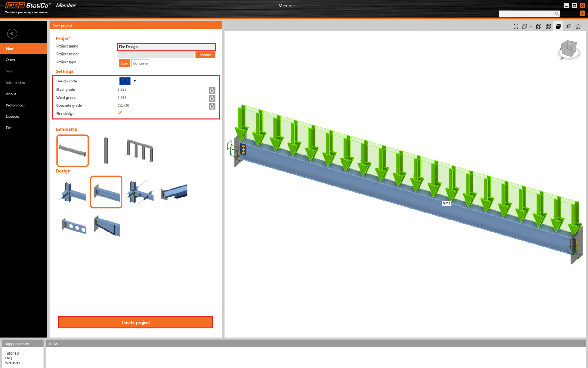Expand the Design code flag dropdown
The image size is (588, 368).
coord(135,81)
